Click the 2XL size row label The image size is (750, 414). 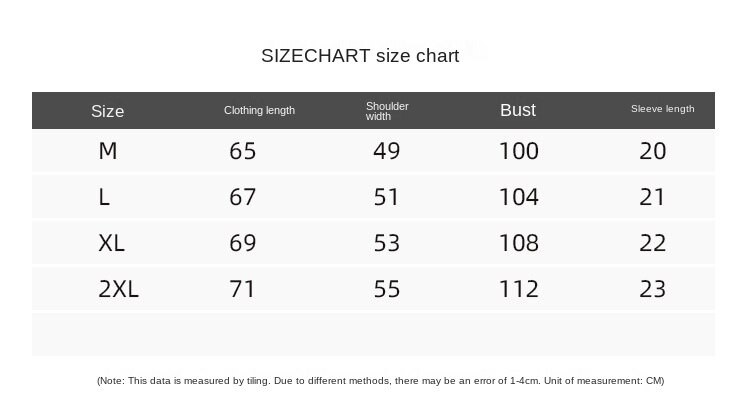118,289
